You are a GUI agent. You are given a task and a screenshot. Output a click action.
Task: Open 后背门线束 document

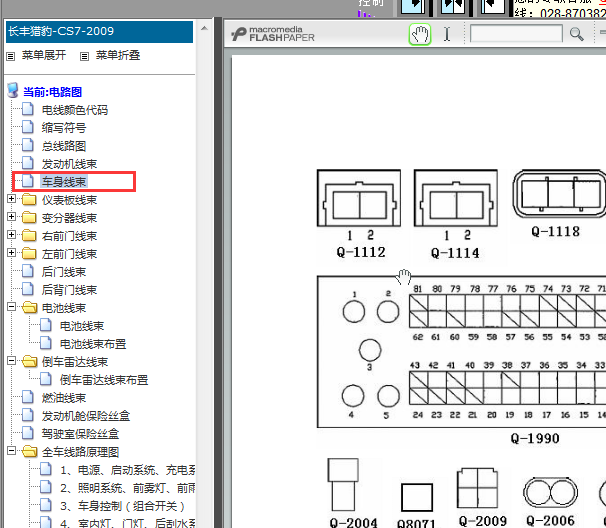click(x=69, y=290)
